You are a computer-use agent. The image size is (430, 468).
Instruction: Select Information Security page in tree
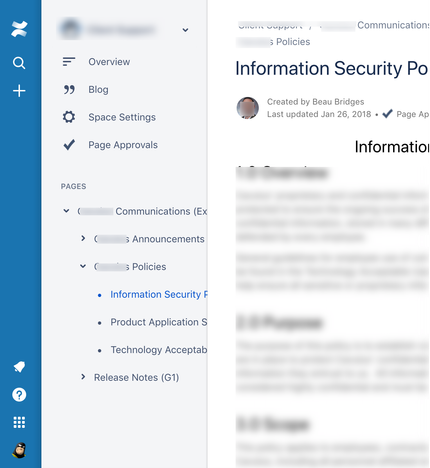pos(159,294)
